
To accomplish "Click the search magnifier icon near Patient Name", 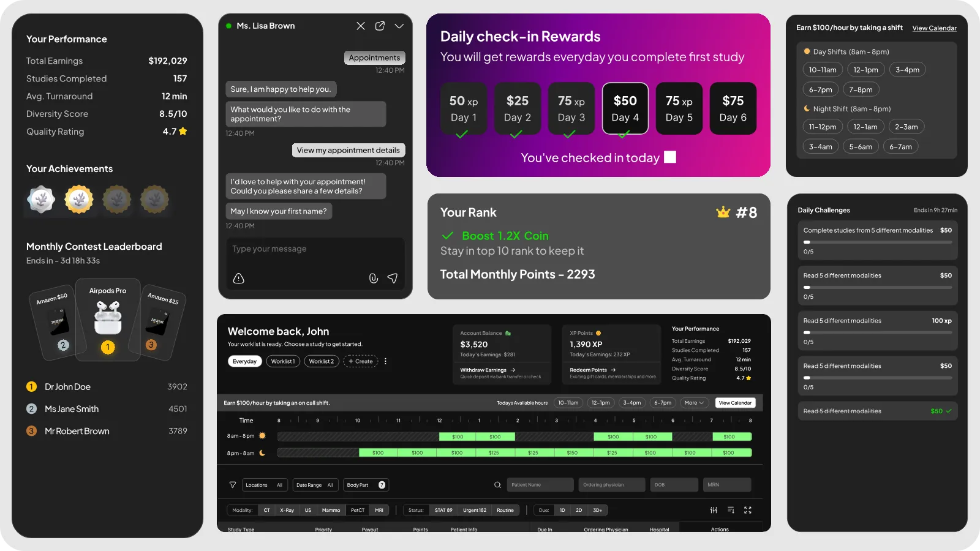I will click(497, 485).
